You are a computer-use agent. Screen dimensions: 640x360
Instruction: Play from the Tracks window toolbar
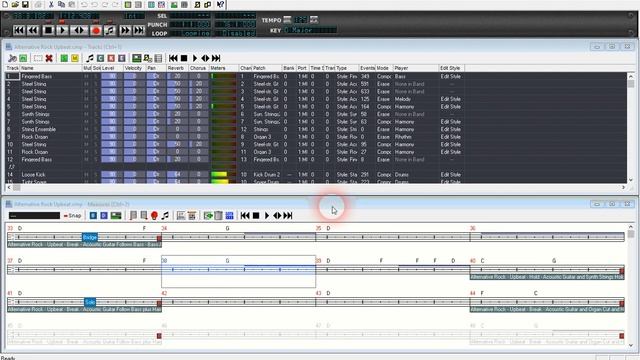tap(195, 58)
